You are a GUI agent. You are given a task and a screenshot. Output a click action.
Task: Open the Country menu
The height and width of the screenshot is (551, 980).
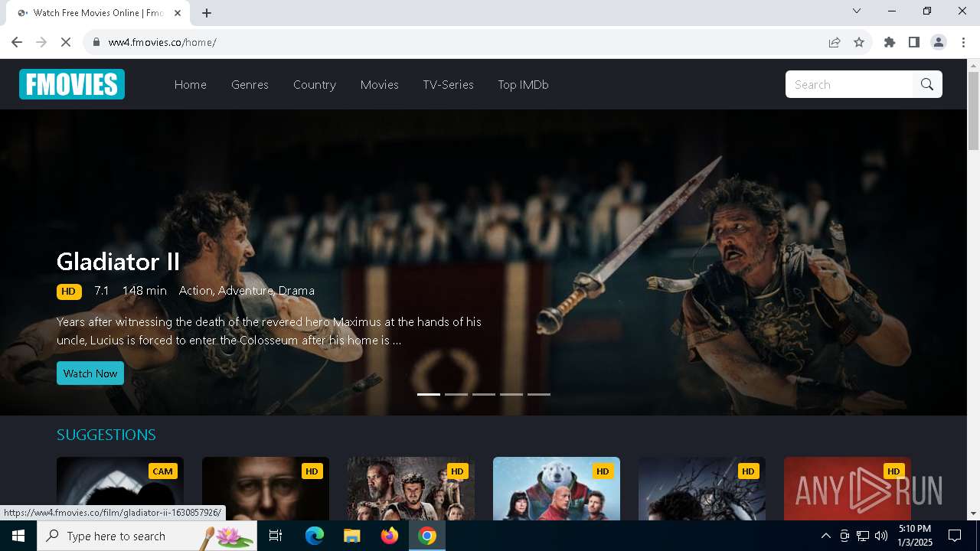pyautogui.click(x=315, y=84)
